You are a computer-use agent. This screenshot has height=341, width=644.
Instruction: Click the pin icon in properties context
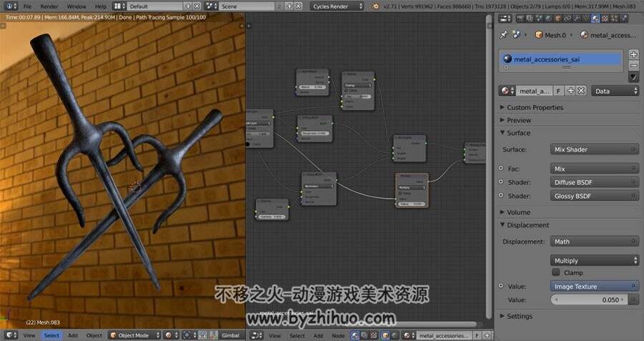tap(504, 35)
